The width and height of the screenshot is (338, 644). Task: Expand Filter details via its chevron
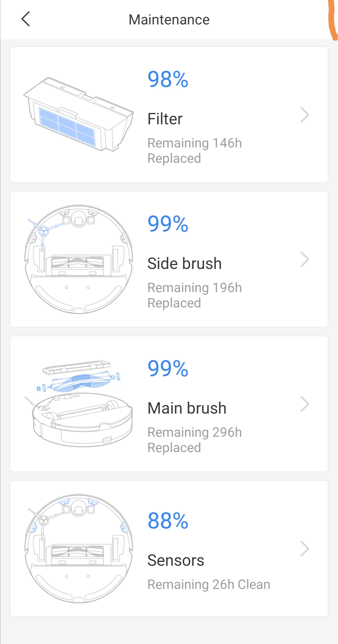(305, 115)
